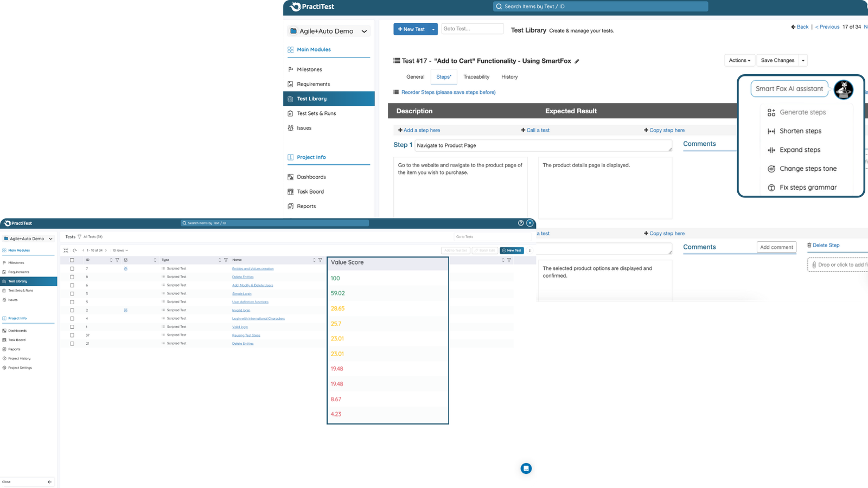Collapse sidebar with Close arrow in tests list window

click(49, 481)
